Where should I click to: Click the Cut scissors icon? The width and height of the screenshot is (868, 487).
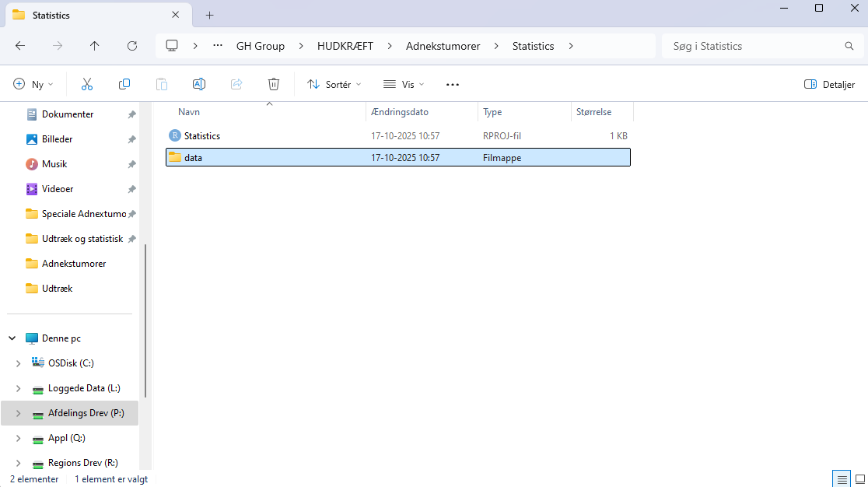pos(87,84)
